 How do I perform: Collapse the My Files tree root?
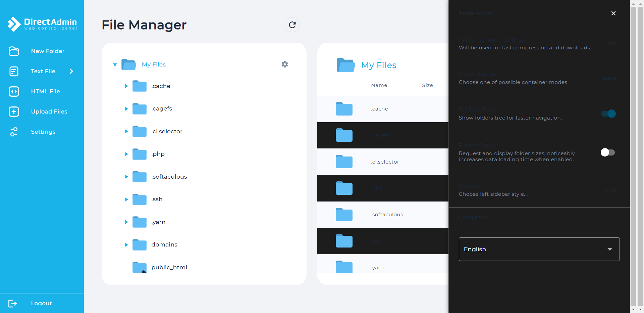(x=115, y=64)
